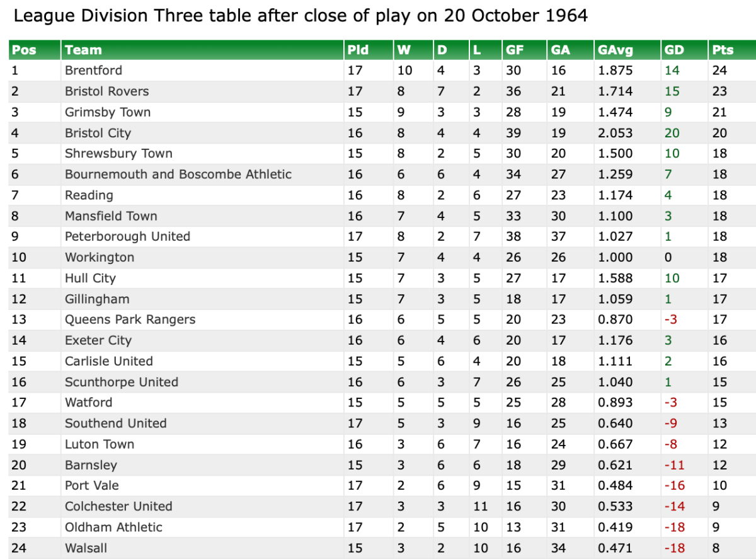Select the Walsall team name
This screenshot has height=559, width=756.
pos(87,548)
